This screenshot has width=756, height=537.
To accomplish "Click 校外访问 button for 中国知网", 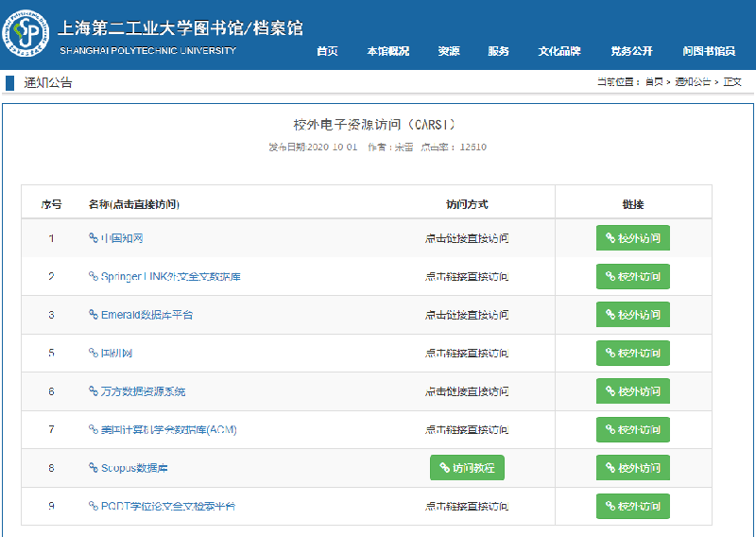I will [632, 238].
